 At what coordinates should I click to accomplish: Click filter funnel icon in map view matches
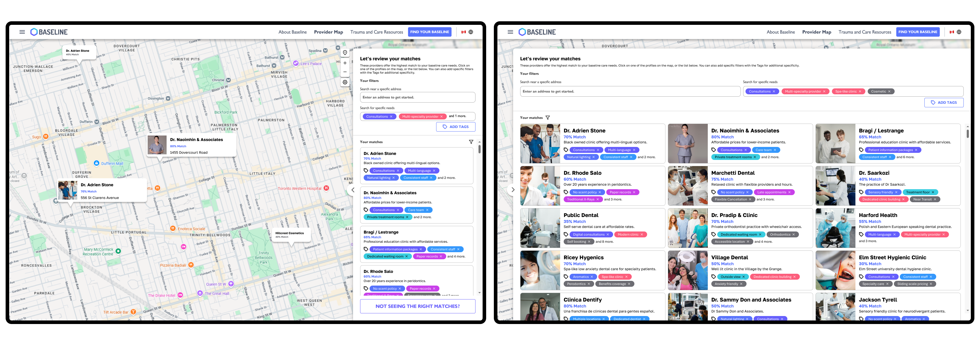click(471, 142)
